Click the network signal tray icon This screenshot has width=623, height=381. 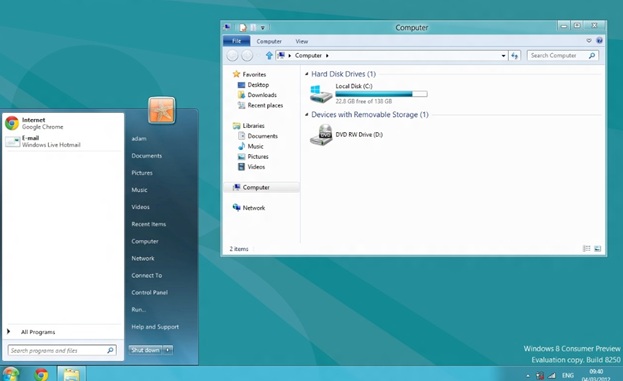point(551,375)
